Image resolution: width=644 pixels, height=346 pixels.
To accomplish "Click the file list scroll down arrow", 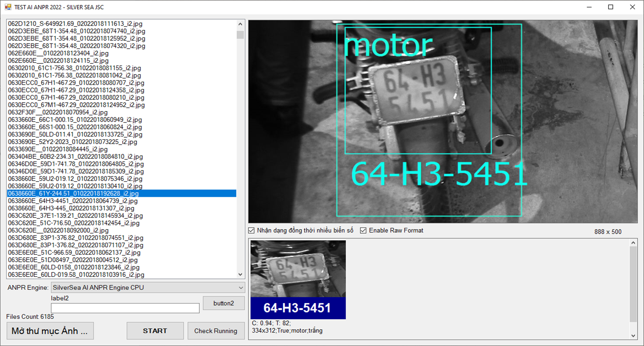I will [x=240, y=274].
